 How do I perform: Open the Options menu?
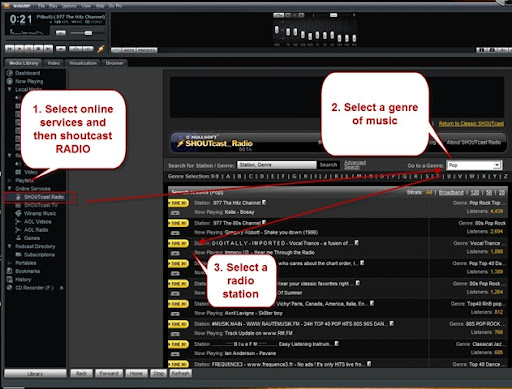69,6
